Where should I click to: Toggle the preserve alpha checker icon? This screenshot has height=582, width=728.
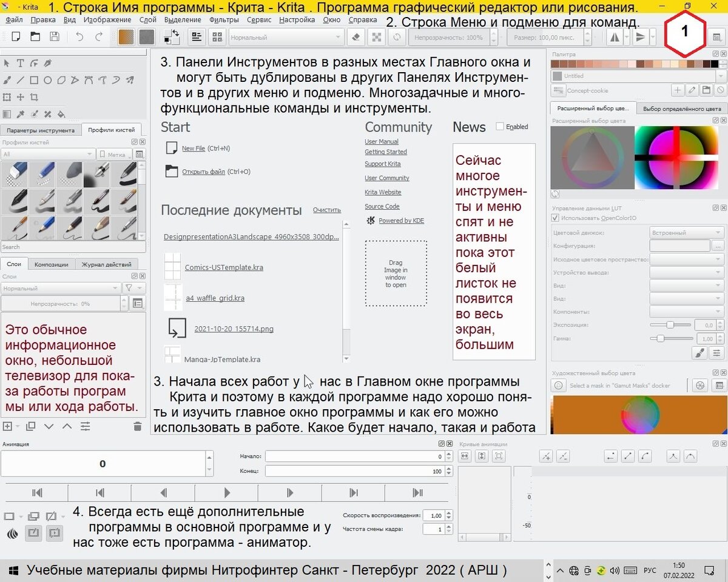(377, 37)
